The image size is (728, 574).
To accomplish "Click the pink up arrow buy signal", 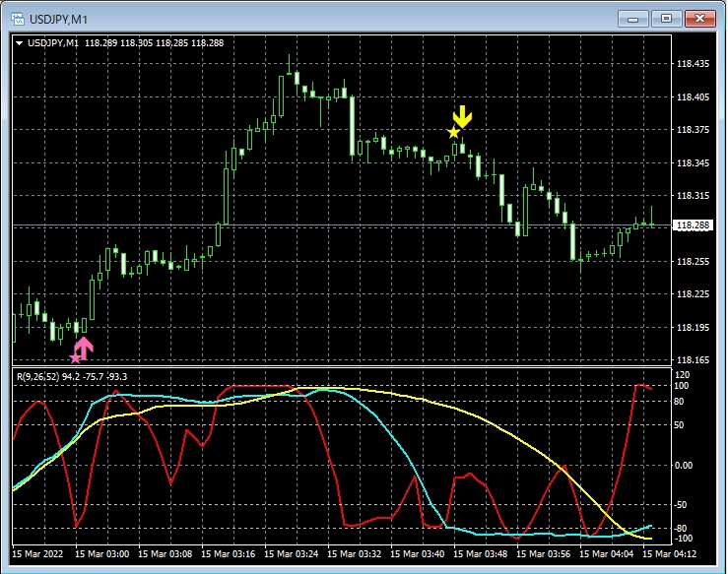I will click(x=85, y=347).
